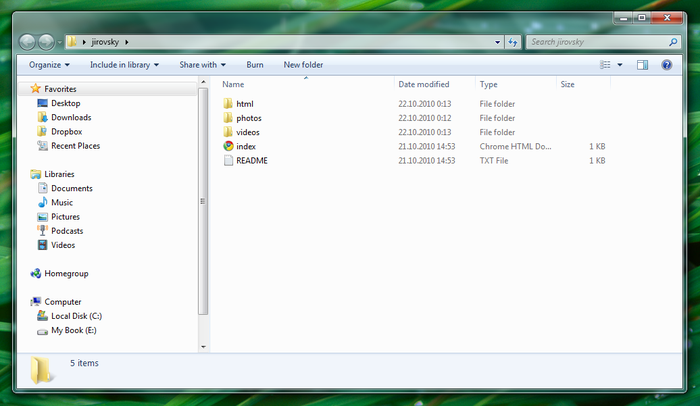Select Libraries in navigation pane
Screen dimensions: 700x406
pos(59,174)
